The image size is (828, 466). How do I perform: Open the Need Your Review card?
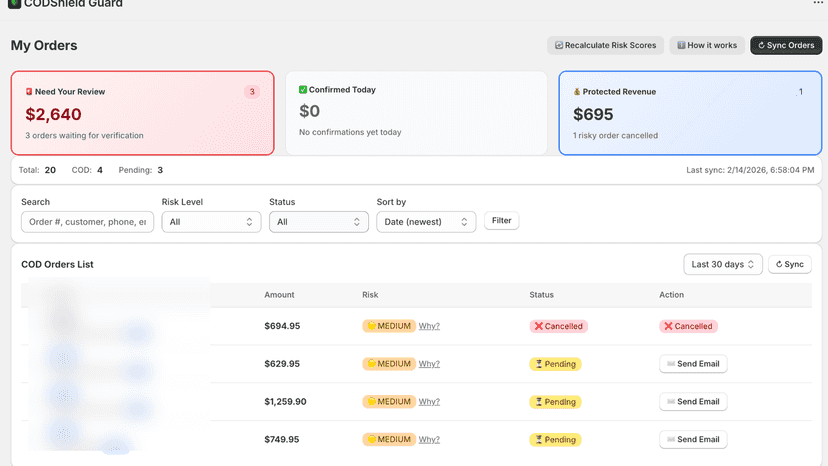point(143,113)
